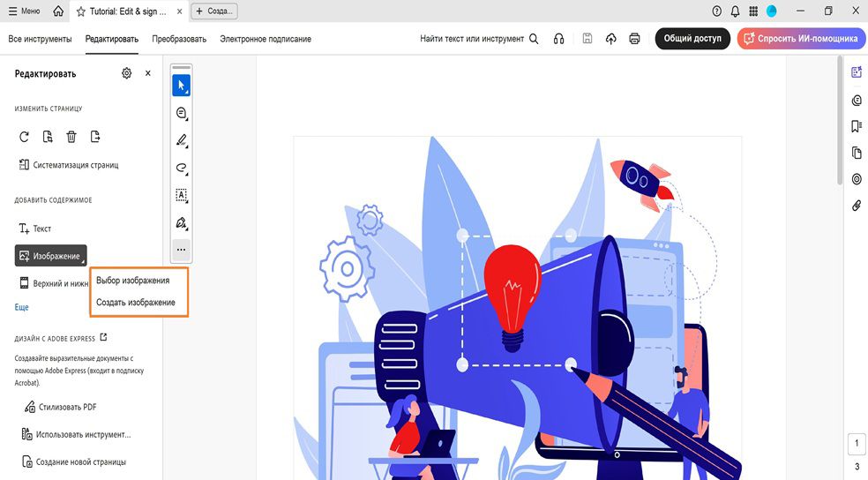Screen dimensions: 868x480
Task: Choose Выбор изображения menu item
Action: coord(133,280)
